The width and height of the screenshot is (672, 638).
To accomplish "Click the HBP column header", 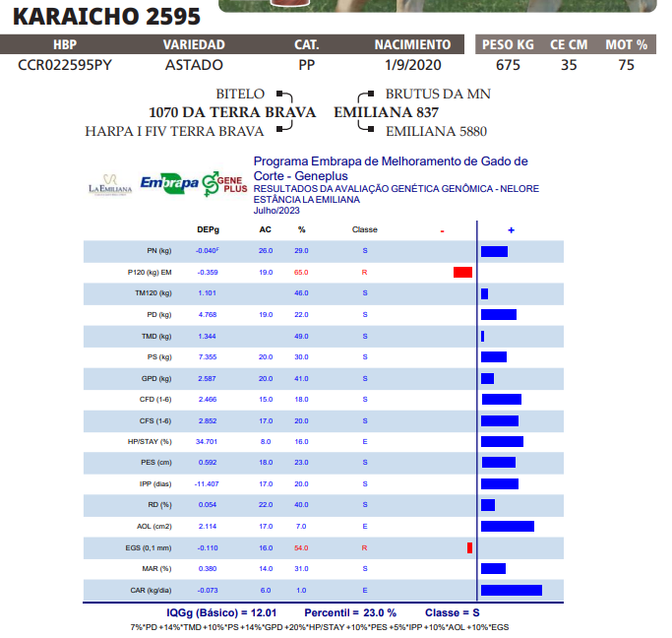I will click(x=65, y=45).
